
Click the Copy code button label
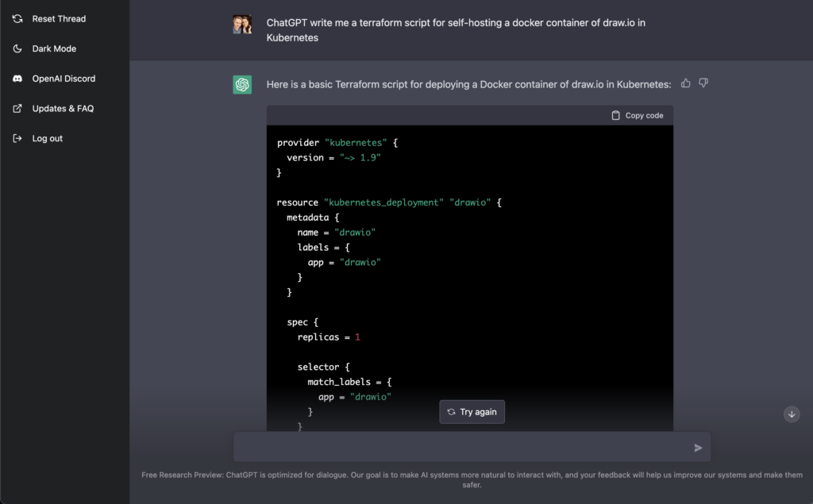[x=644, y=115]
